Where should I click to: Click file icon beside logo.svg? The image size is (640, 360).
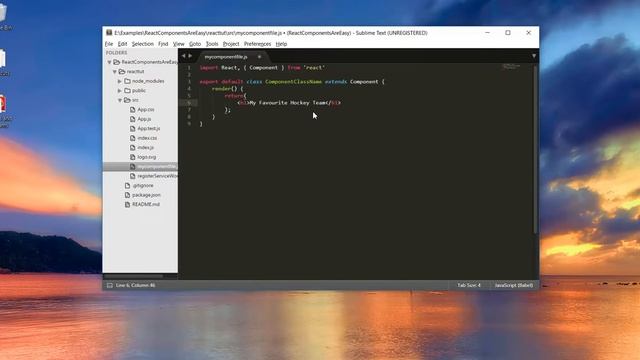[x=133, y=157]
